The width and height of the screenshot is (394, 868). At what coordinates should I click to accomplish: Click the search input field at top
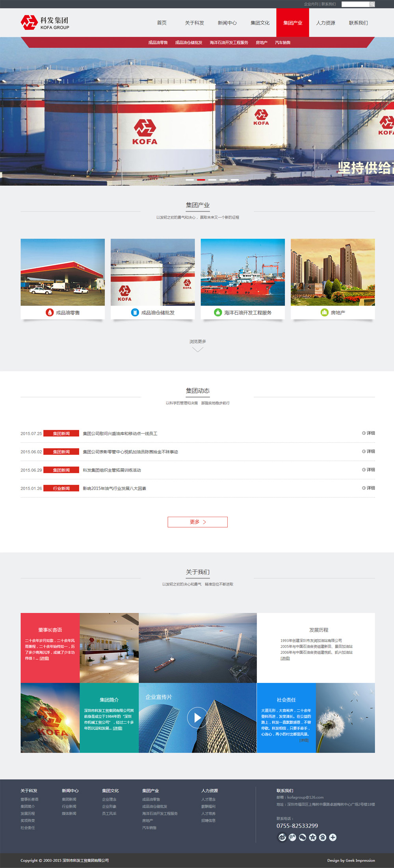coord(355,4)
